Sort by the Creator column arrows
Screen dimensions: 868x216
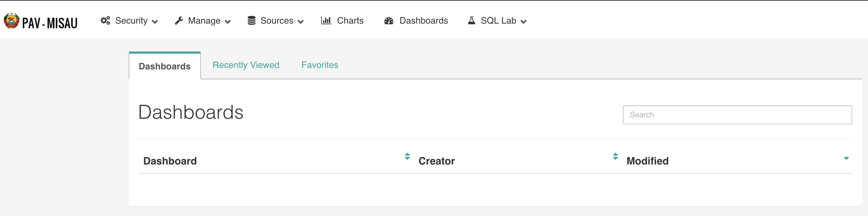coord(615,156)
